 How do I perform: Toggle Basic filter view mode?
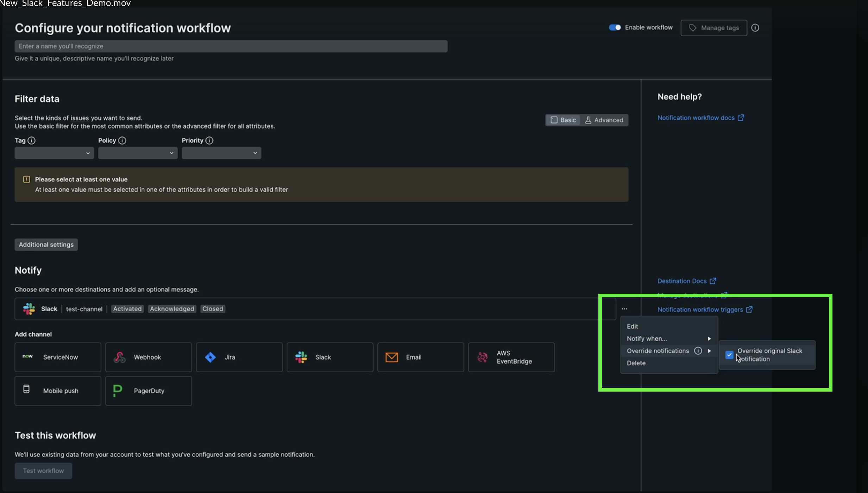point(563,119)
